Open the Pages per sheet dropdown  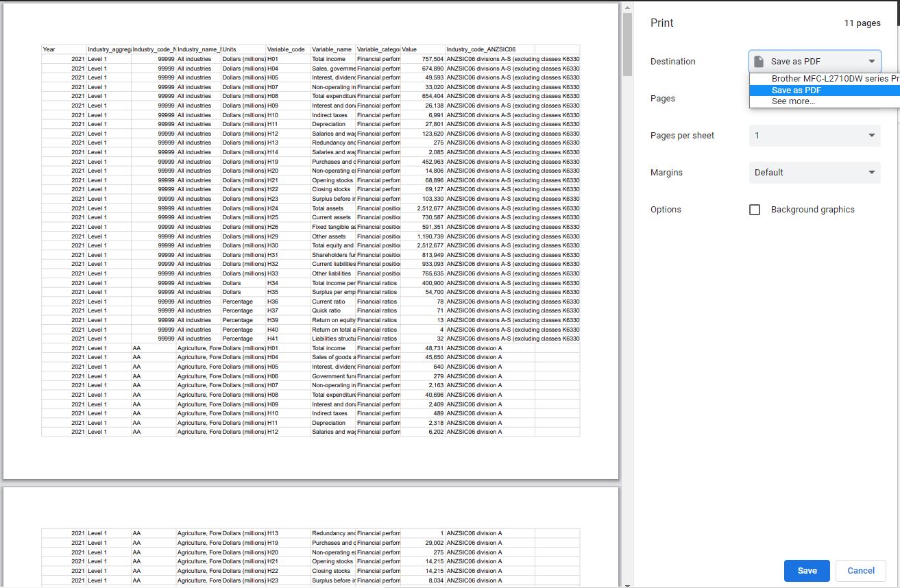814,135
